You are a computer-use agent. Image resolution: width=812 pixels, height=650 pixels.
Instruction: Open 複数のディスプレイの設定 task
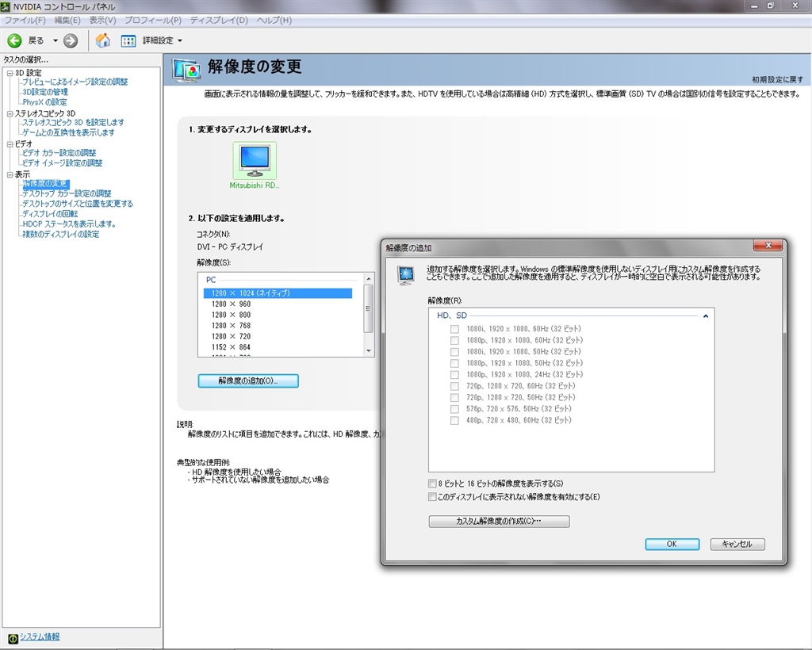[61, 235]
